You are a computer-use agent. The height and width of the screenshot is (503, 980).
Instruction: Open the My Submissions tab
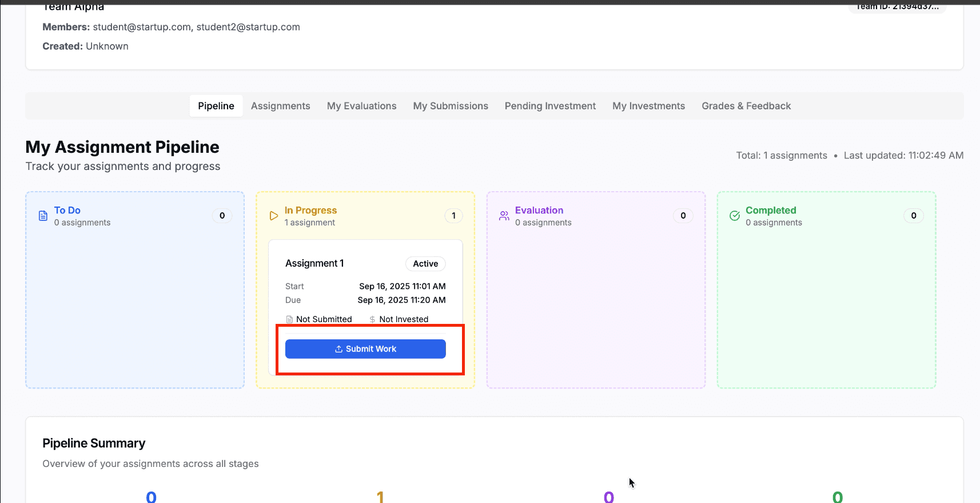(451, 106)
